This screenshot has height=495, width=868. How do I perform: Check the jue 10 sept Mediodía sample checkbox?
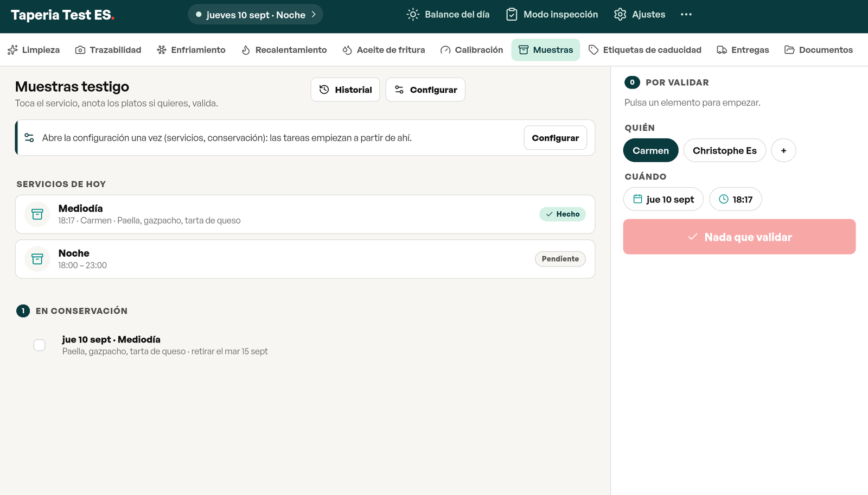tap(40, 345)
